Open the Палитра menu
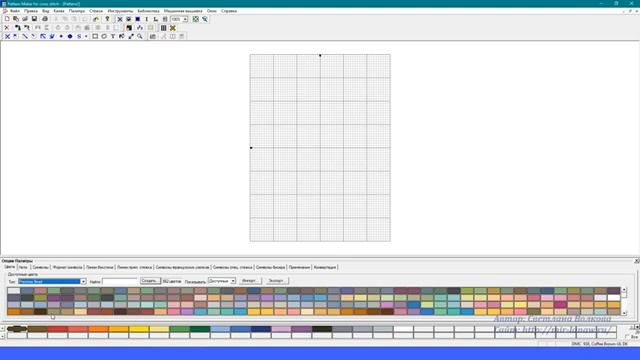Viewport: 640px width, 360px height. [x=77, y=11]
